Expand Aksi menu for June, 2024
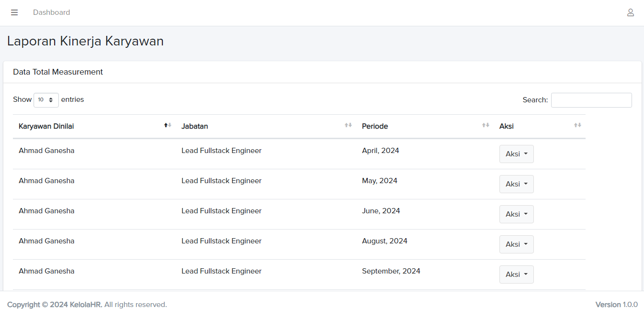 516,214
